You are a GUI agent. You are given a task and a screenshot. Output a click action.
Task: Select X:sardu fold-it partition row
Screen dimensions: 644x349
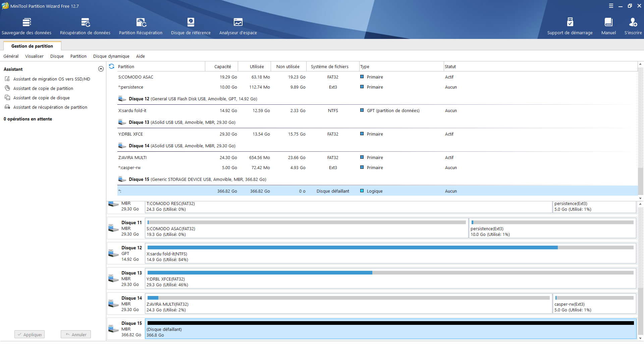377,110
